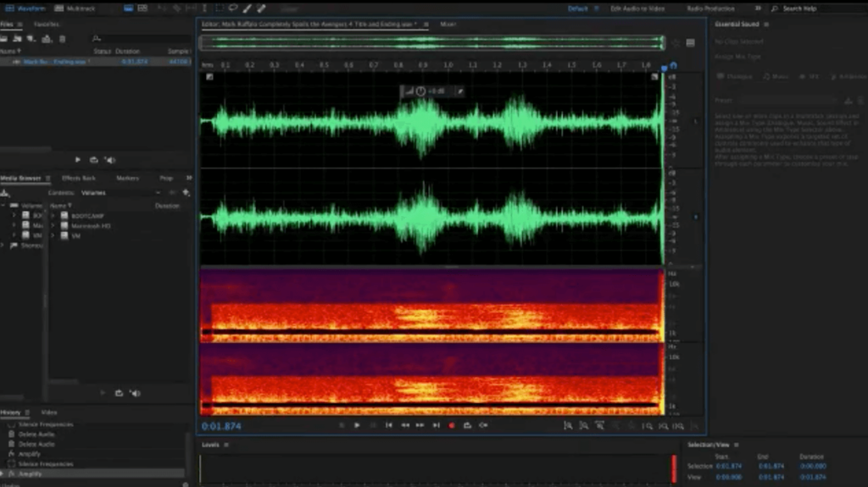Screen dimensions: 868x487
Task: Click the Zoom In (Amplitude) icon
Action: tap(568, 425)
